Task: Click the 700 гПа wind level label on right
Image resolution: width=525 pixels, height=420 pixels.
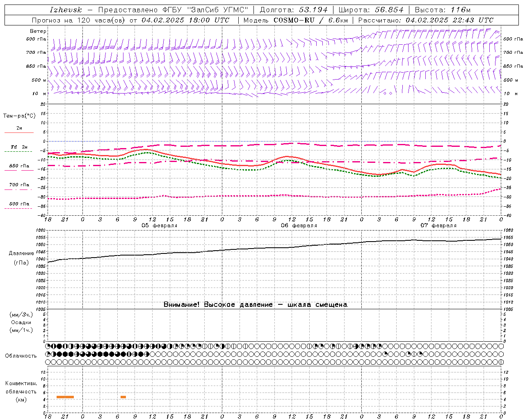Action: tap(513, 52)
